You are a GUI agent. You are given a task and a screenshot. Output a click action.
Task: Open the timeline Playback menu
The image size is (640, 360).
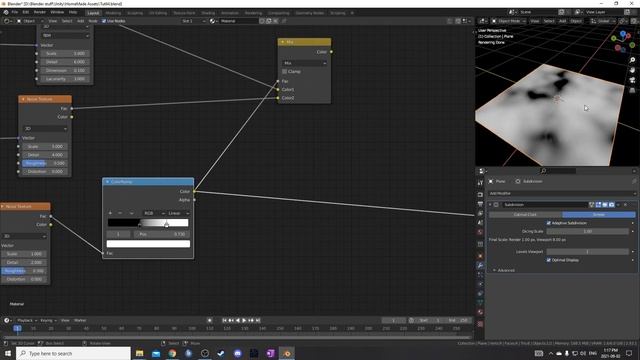[27, 320]
